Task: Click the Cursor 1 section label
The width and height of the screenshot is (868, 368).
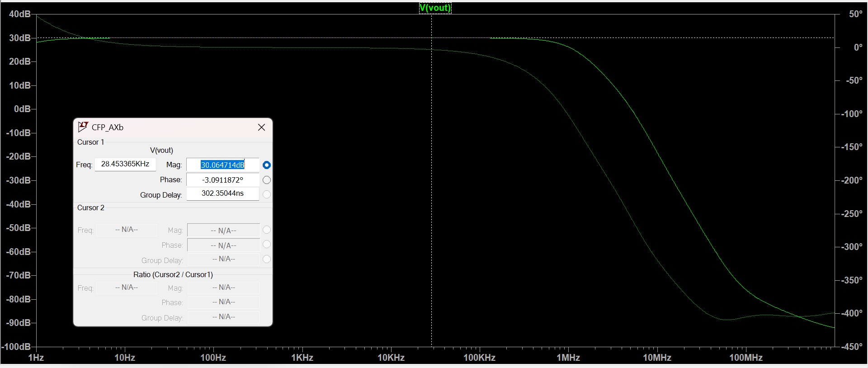Action: tap(90, 142)
